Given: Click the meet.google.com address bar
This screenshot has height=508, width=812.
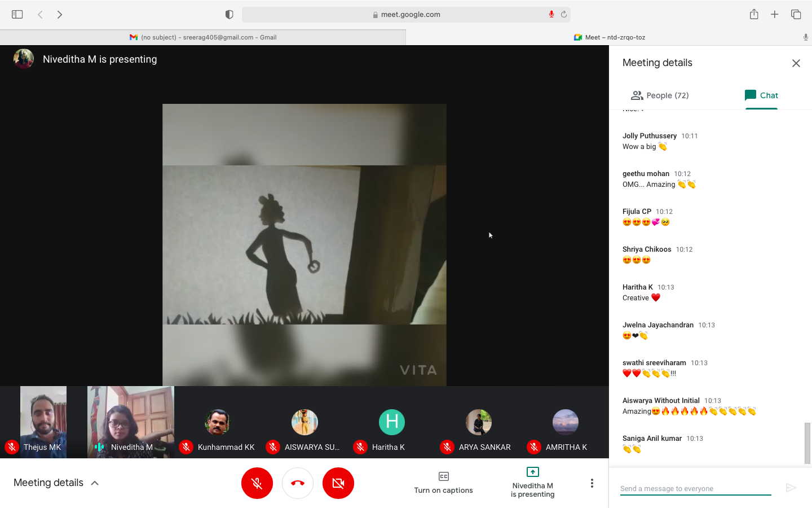Looking at the screenshot, I should (x=406, y=15).
